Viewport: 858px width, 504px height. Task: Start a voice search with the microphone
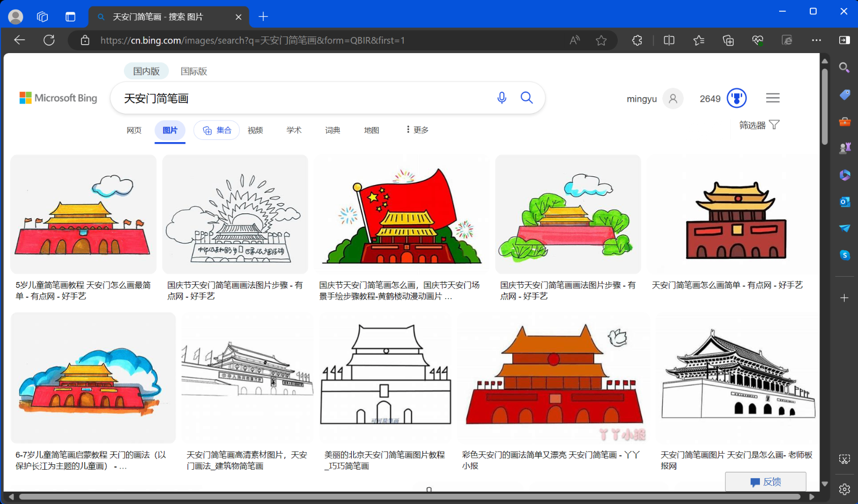click(501, 98)
